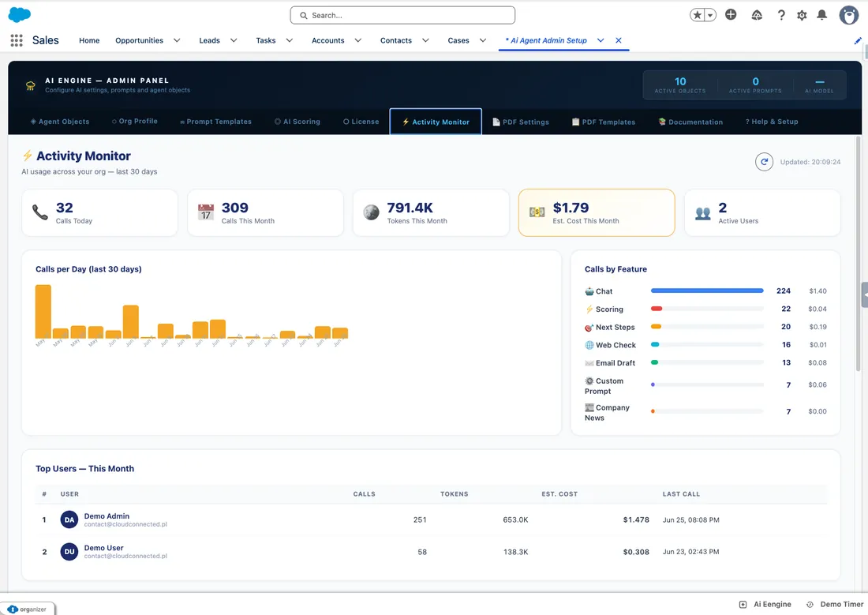Click the Scoring feature usage bar
Viewport: 868px width, 615px height.
[x=707, y=309]
